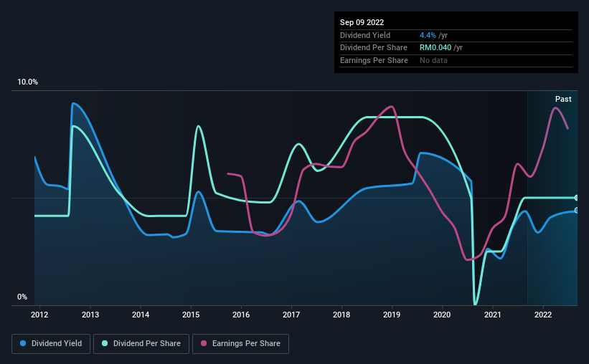This screenshot has width=589, height=364.
Task: Click the 2018 x-axis label
Action: (341, 315)
